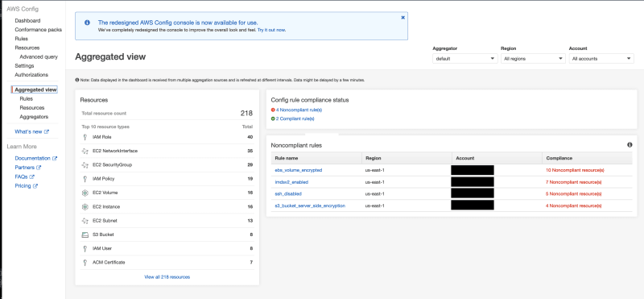The width and height of the screenshot is (644, 299).
Task: Open Aggregators under Aggregated view
Action: 34,117
